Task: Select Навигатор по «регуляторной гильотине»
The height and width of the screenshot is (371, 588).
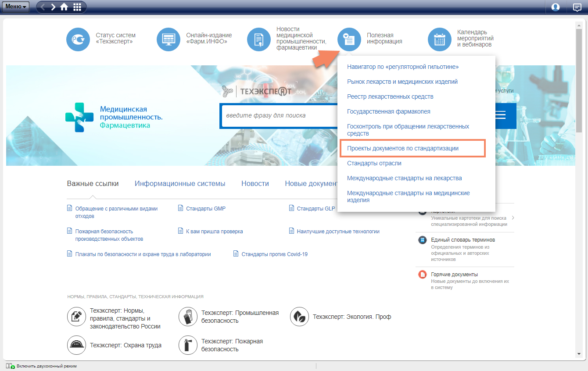Action: click(x=403, y=67)
